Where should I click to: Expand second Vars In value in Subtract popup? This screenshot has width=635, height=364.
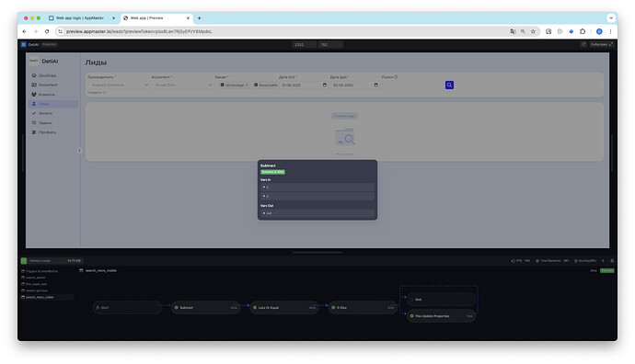click(x=264, y=196)
